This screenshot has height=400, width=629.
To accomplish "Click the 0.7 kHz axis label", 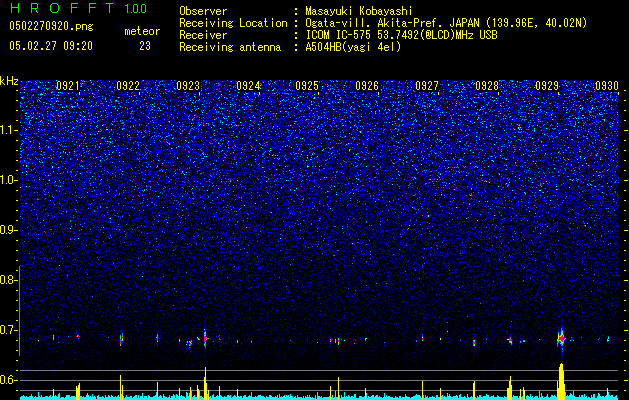I will (8, 330).
